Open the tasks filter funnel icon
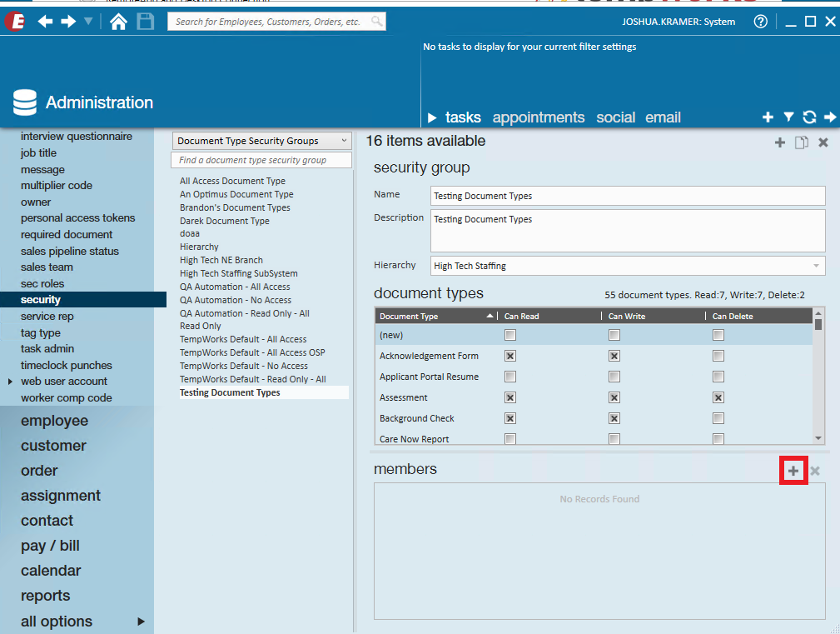Image resolution: width=840 pixels, height=634 pixels. tap(788, 117)
